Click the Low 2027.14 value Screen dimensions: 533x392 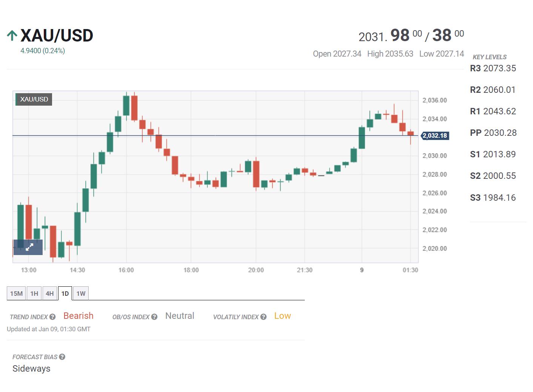tap(442, 54)
